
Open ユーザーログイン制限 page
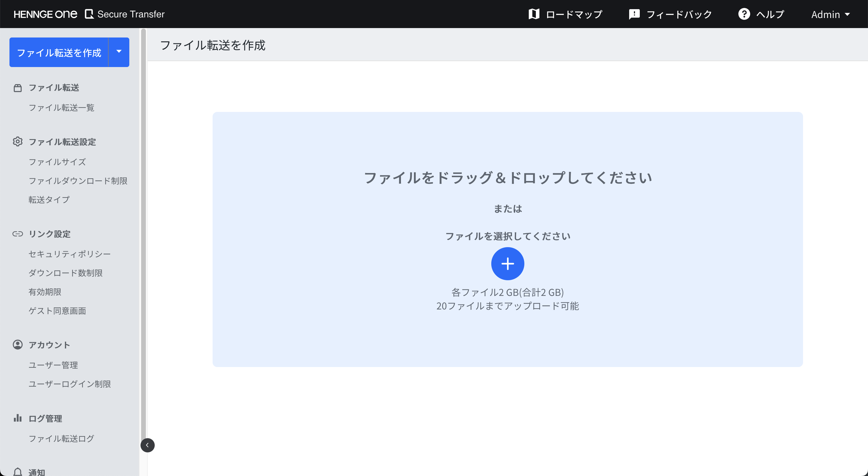pyautogui.click(x=69, y=384)
